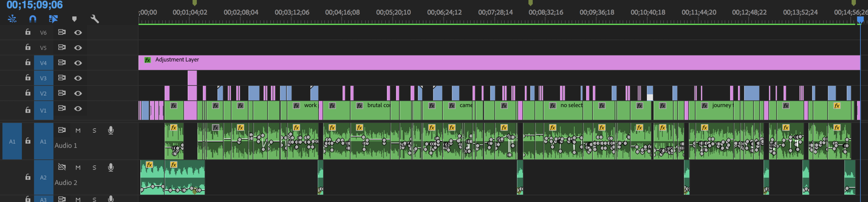
Task: Hide V5 track output eye
Action: tap(78, 48)
